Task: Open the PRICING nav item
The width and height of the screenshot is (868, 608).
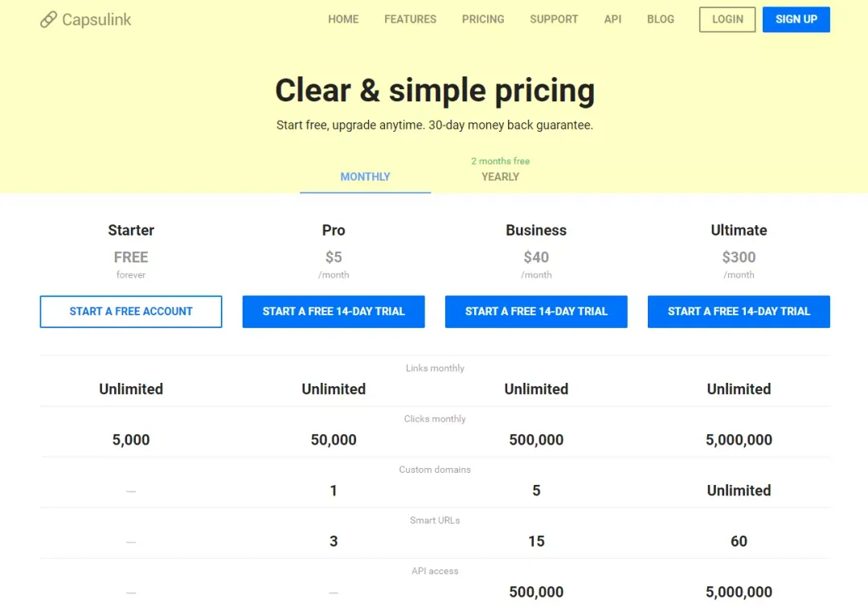Action: pos(483,19)
